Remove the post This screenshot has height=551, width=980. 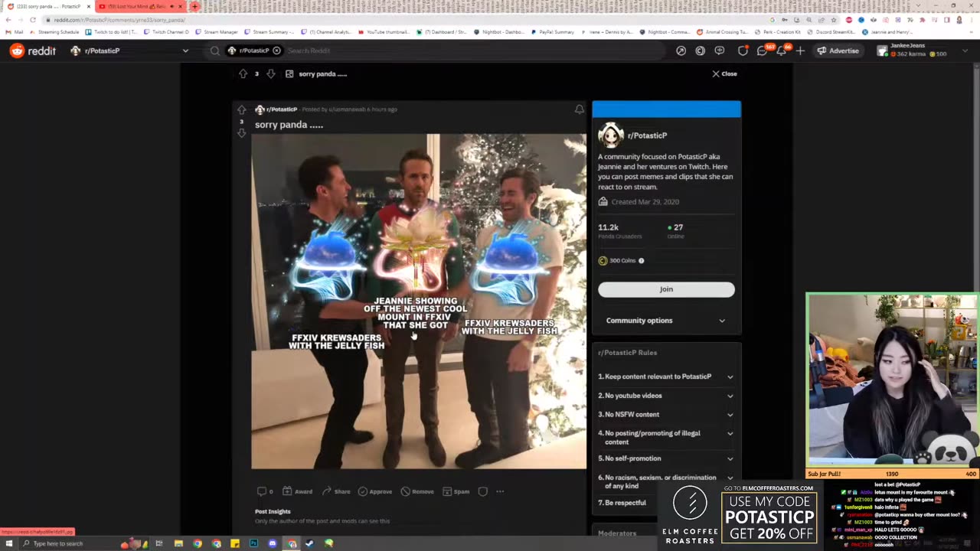pos(417,491)
